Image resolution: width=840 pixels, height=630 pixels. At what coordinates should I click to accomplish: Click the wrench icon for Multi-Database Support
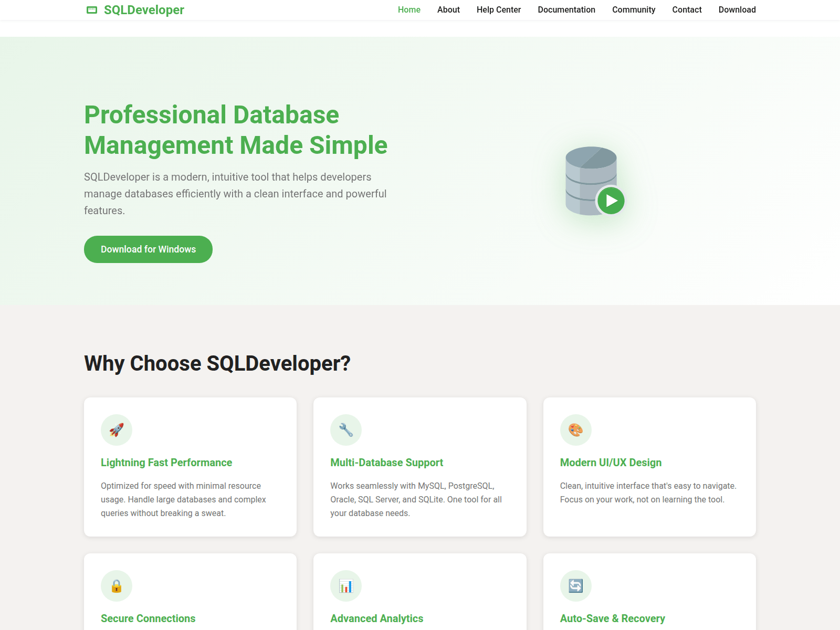pos(346,430)
